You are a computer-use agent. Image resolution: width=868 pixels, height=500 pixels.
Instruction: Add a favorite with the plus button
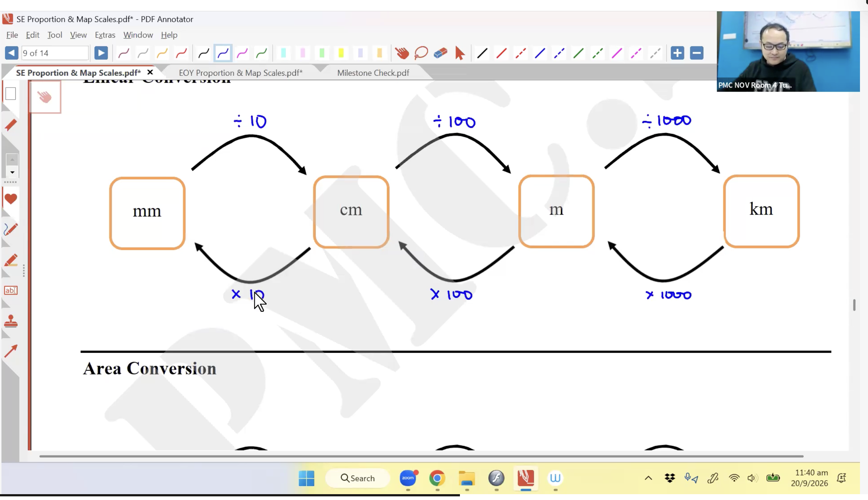click(x=677, y=53)
